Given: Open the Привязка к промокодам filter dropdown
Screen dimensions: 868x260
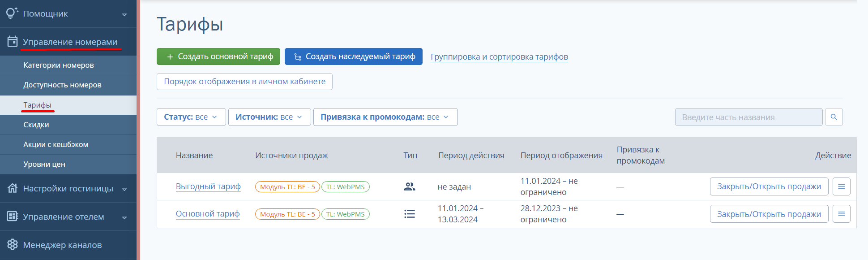Looking at the screenshot, I should 385,117.
